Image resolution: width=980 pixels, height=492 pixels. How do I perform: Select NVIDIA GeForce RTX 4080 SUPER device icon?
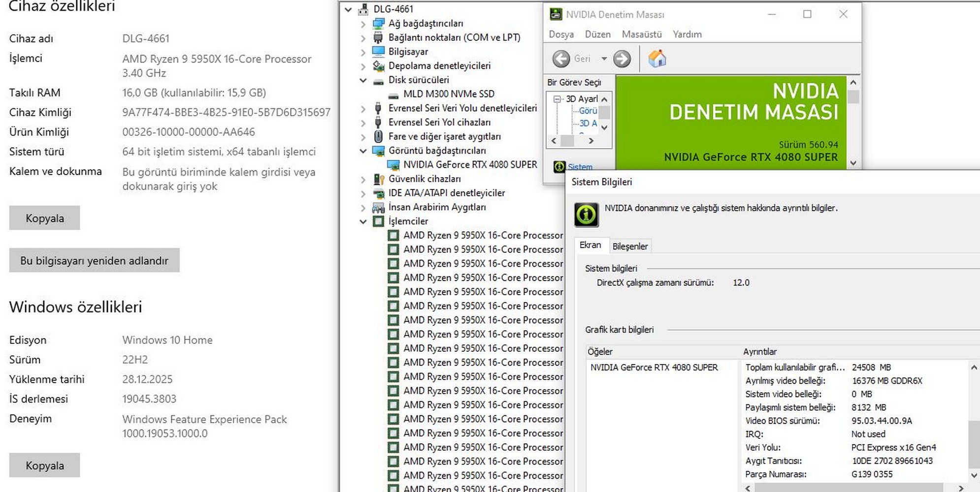coord(393,165)
